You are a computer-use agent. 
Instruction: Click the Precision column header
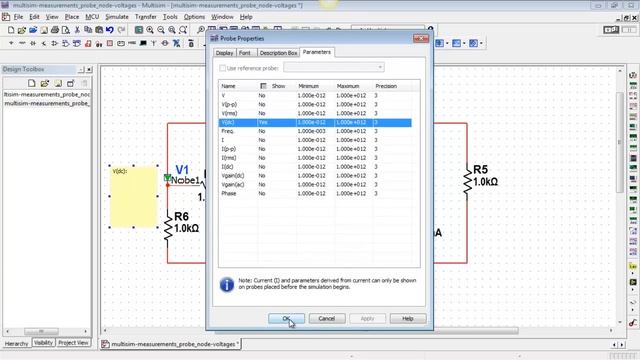point(386,86)
